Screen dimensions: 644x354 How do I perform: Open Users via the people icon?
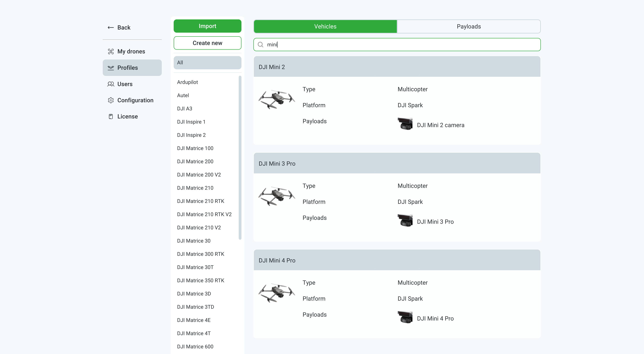[x=111, y=84]
